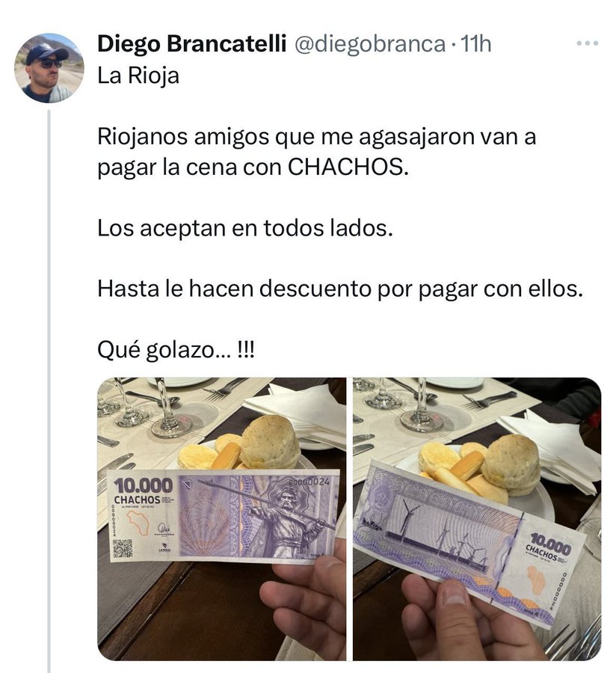Open the tweet's three-dot more options menu
Image resolution: width=616 pixels, height=673 pixels.
click(588, 43)
